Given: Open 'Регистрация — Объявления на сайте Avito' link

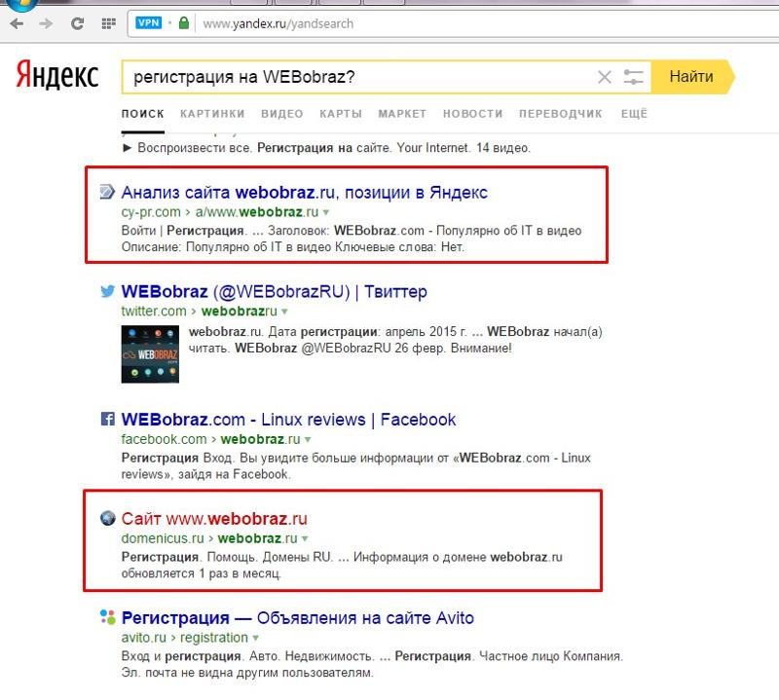Looking at the screenshot, I should (298, 618).
